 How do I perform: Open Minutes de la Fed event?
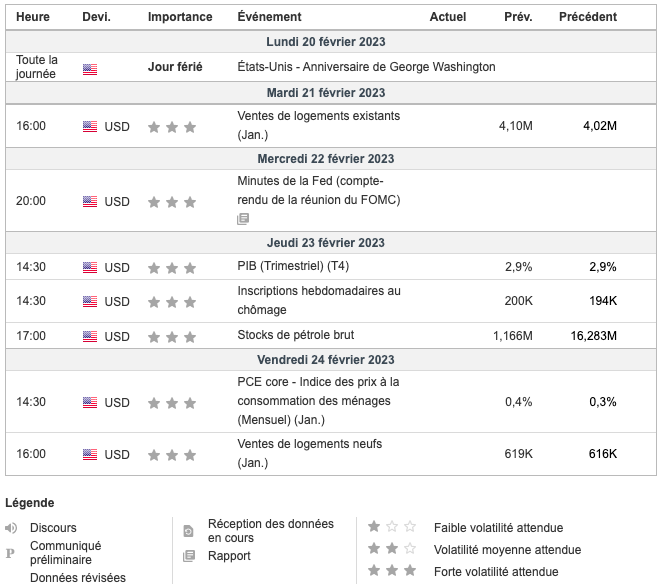(319, 190)
